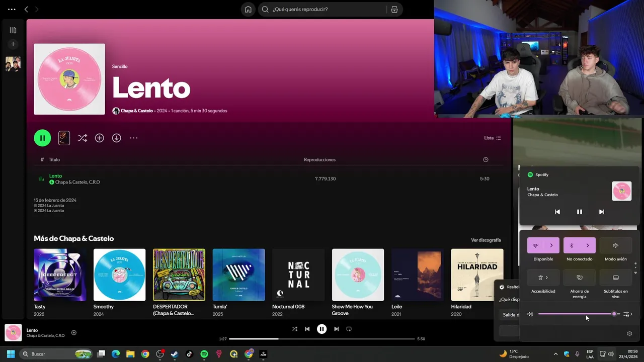Open Turnla' album card
This screenshot has width=644, height=362.
click(238, 283)
